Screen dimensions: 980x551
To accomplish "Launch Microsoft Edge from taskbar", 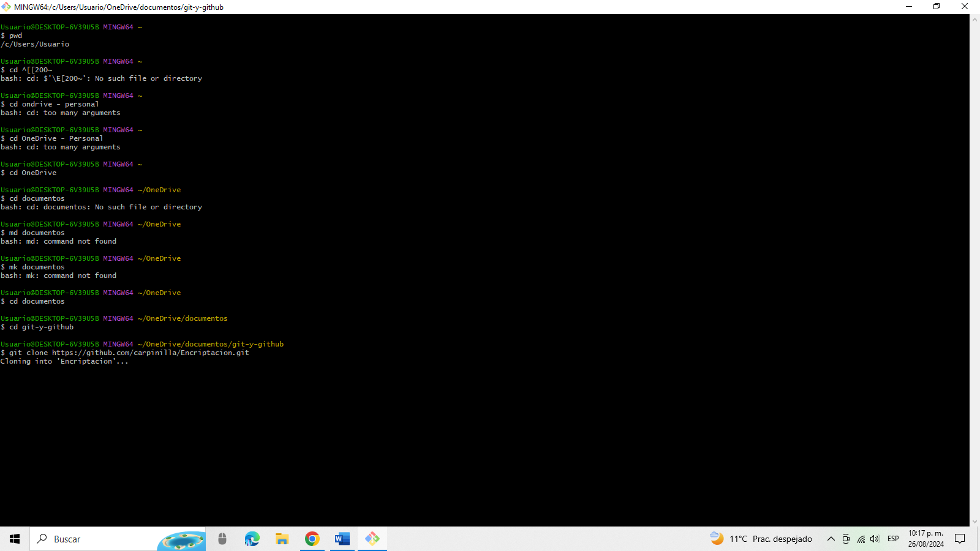I will [252, 539].
